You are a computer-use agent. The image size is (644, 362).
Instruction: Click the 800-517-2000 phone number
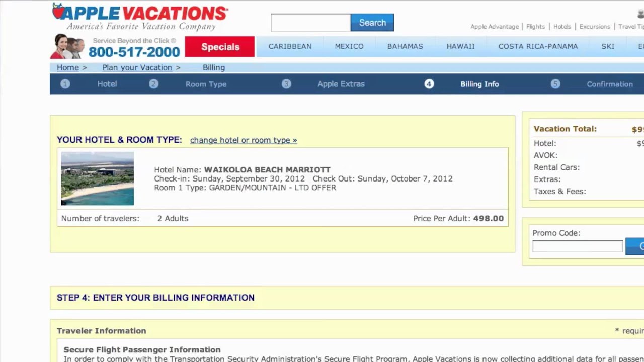(134, 52)
